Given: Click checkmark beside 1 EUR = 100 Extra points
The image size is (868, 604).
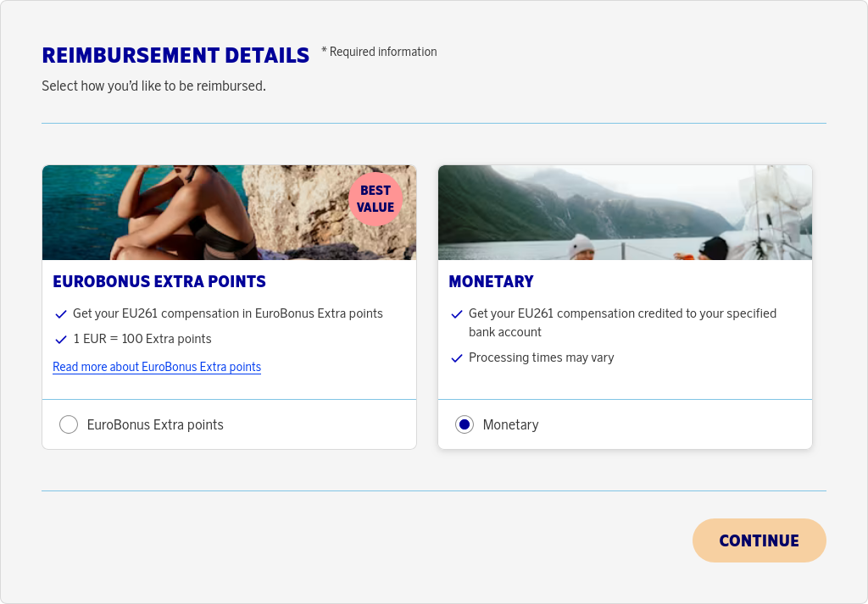Looking at the screenshot, I should coord(61,340).
